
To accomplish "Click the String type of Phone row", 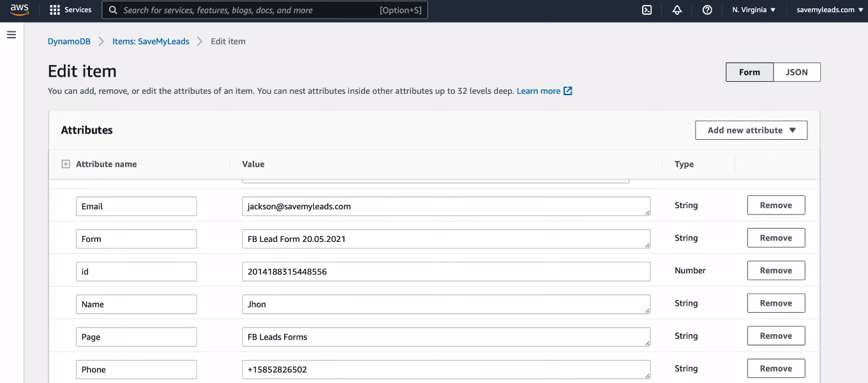I will coord(686,368).
